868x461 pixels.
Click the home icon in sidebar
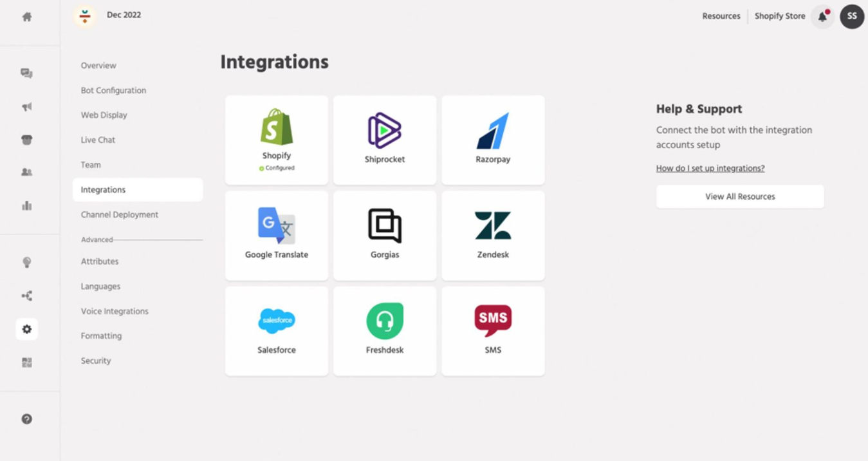tap(27, 17)
